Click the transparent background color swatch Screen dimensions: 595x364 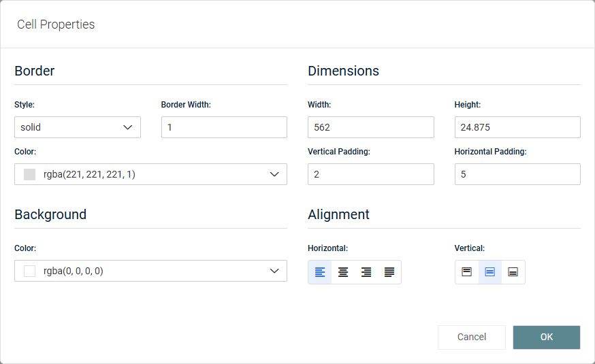(29, 271)
